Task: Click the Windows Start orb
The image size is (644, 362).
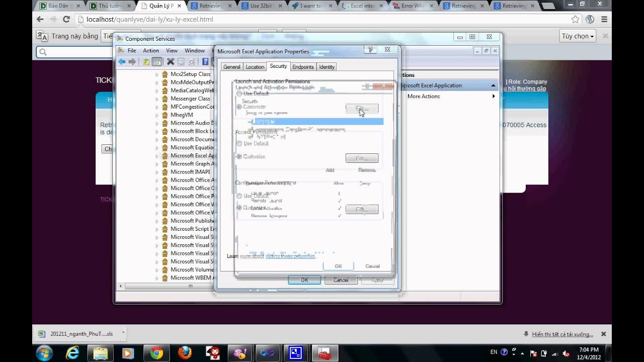Action: 44,353
